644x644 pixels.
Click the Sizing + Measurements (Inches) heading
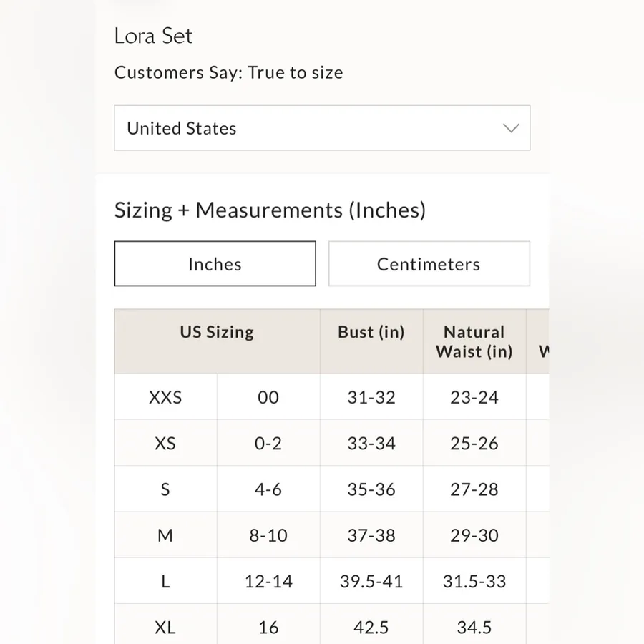pyautogui.click(x=270, y=210)
